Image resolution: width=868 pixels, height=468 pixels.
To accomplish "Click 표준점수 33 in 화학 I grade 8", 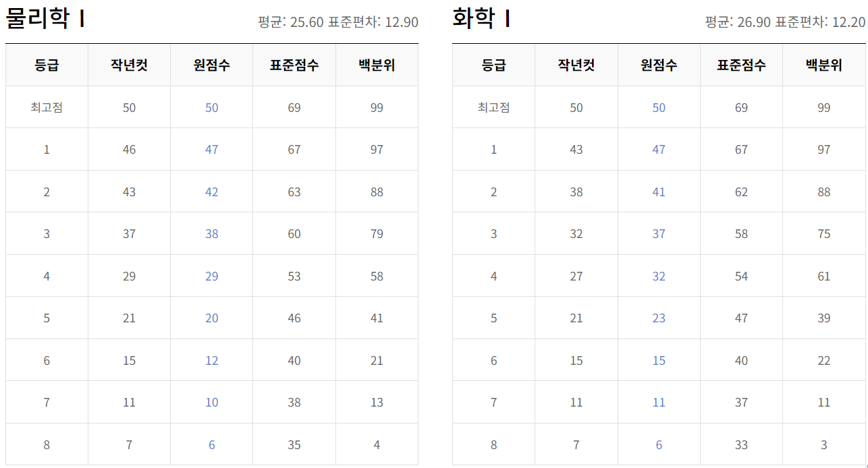I will (x=741, y=445).
